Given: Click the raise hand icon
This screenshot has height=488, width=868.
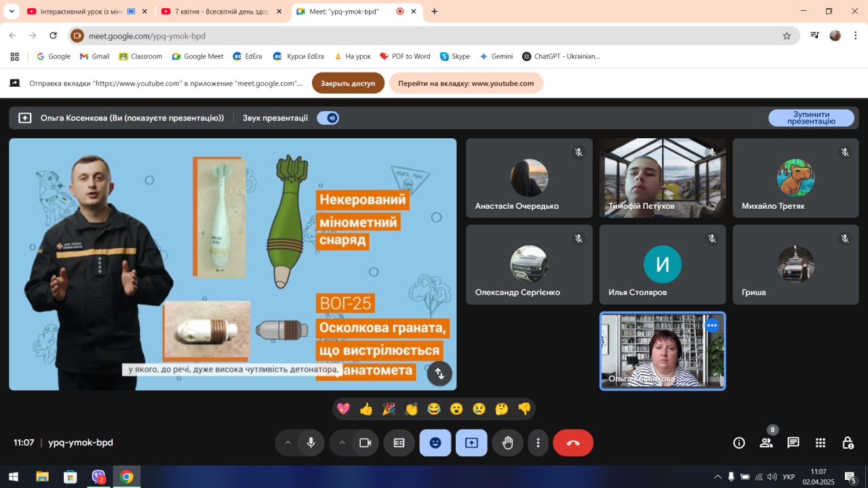Looking at the screenshot, I should coord(507,443).
